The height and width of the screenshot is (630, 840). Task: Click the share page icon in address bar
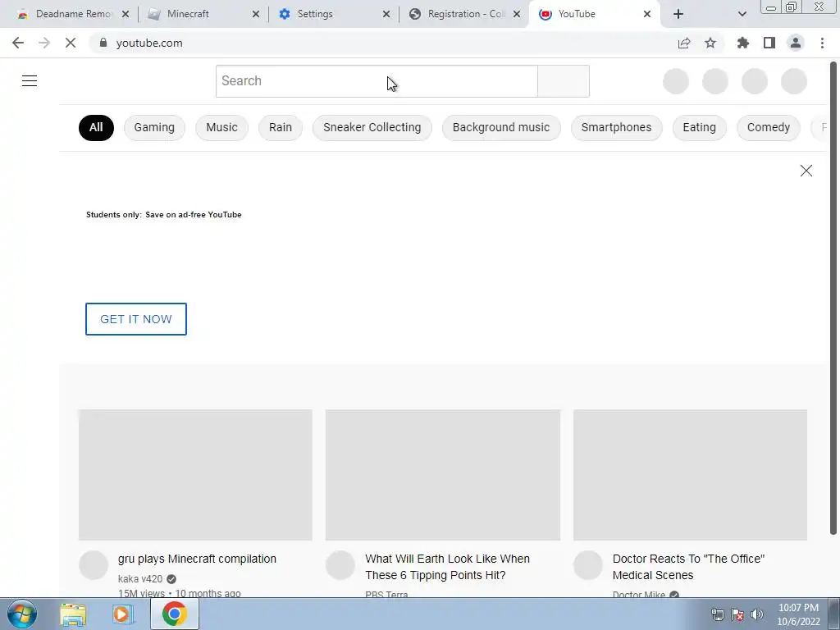[684, 43]
